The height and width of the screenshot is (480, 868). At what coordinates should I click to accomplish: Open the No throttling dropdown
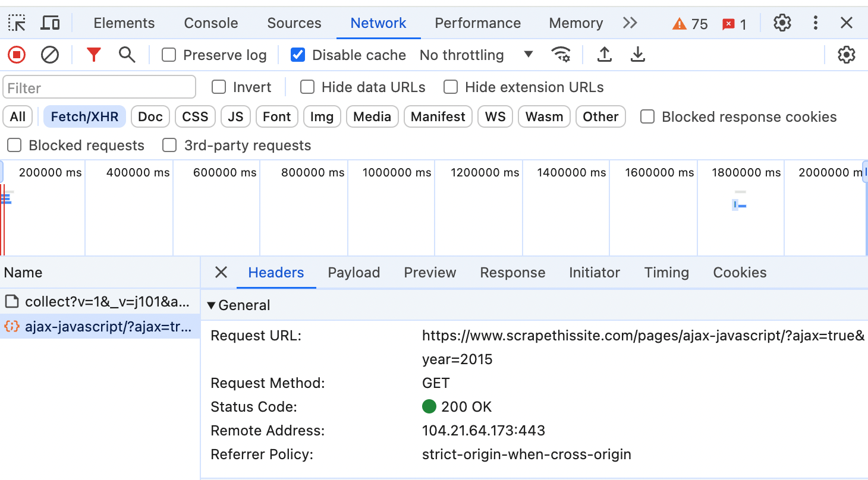(476, 55)
